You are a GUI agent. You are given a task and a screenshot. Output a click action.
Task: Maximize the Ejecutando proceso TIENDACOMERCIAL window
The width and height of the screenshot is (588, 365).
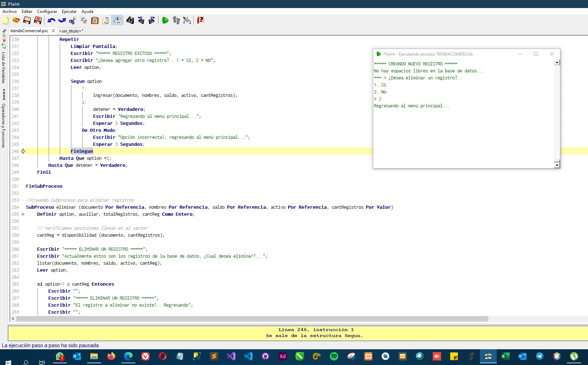click(536, 54)
